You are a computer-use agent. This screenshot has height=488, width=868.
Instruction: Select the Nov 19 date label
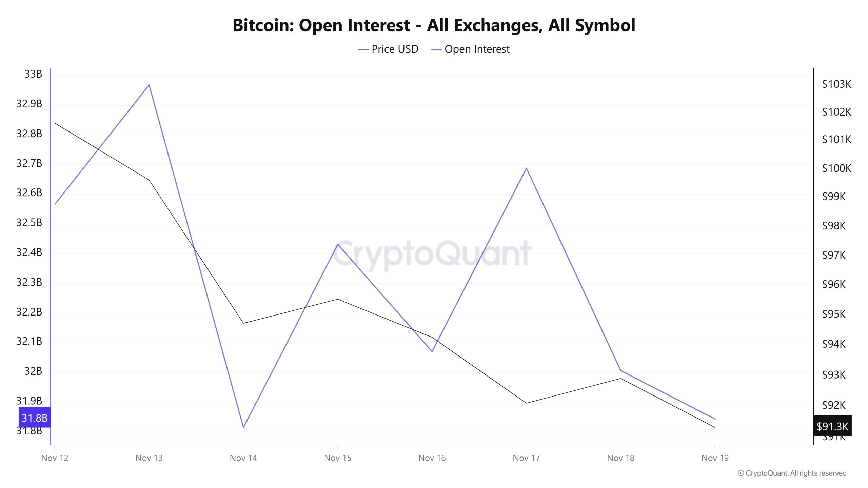pyautogui.click(x=715, y=458)
